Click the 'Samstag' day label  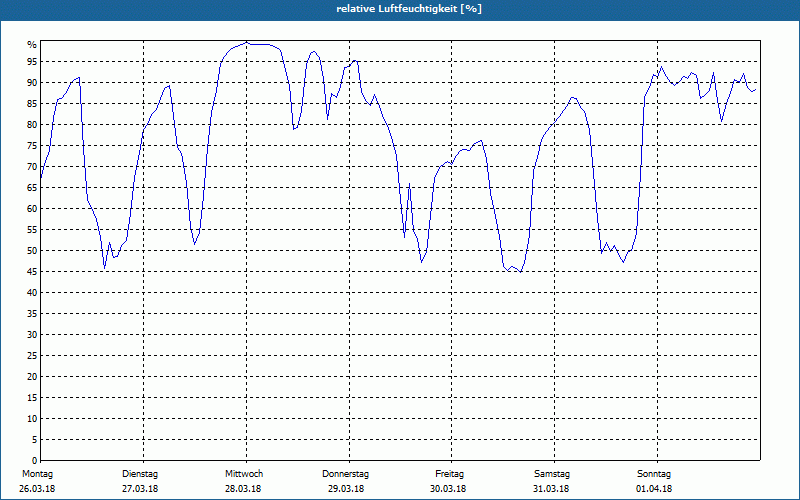(552, 474)
